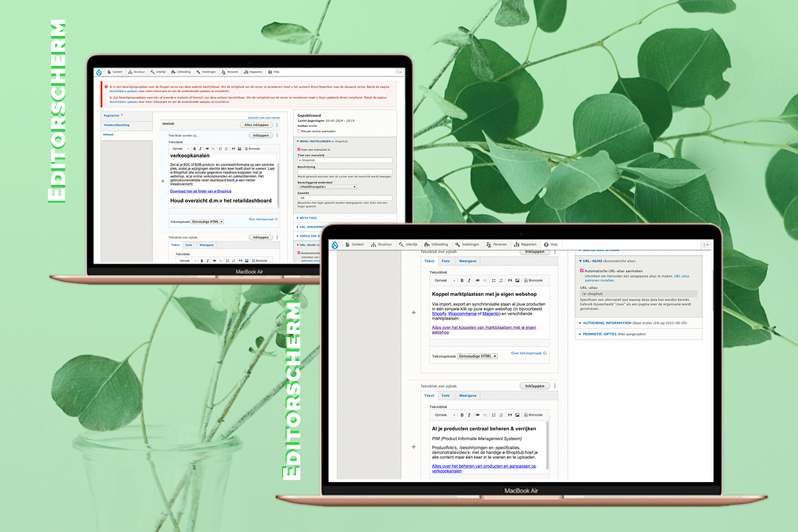The width and height of the screenshot is (798, 532).
Task: Toggle italic in front laptop 'Koppel marktplaatsen' editor
Action: (x=469, y=281)
